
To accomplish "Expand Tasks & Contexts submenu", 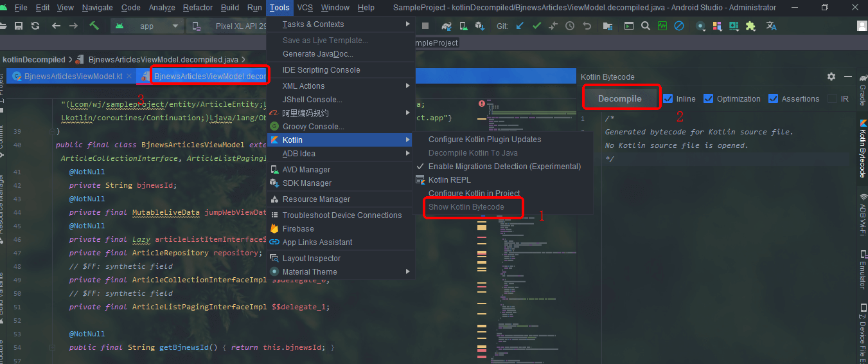I will (x=341, y=24).
